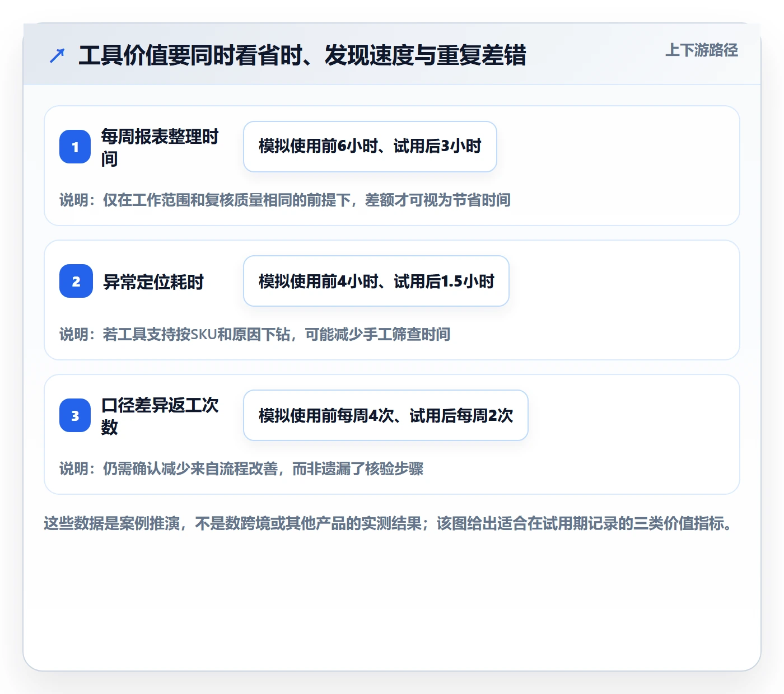Click the arrow icon beside the title
784x694 pixels.
click(57, 55)
